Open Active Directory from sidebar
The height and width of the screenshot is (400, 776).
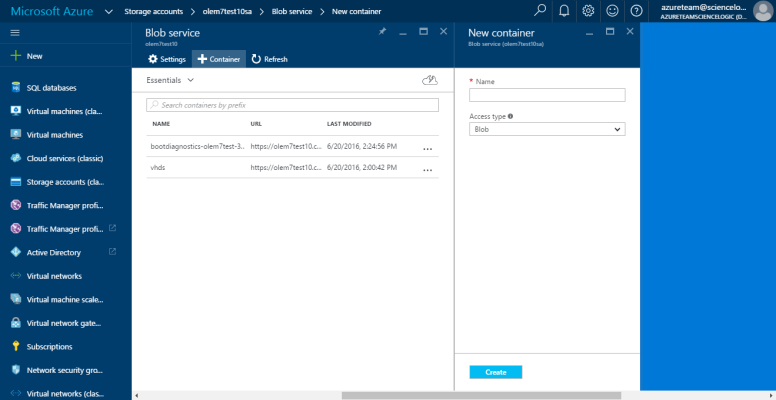click(x=53, y=252)
